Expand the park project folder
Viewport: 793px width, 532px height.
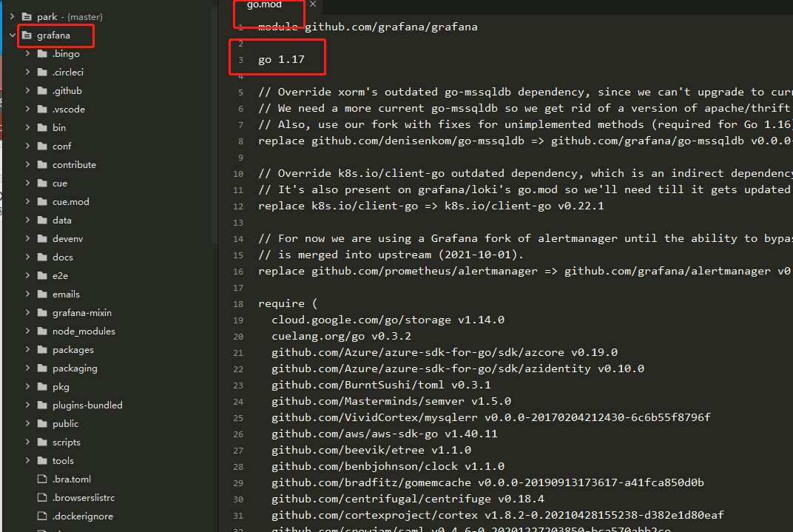pos(12,17)
